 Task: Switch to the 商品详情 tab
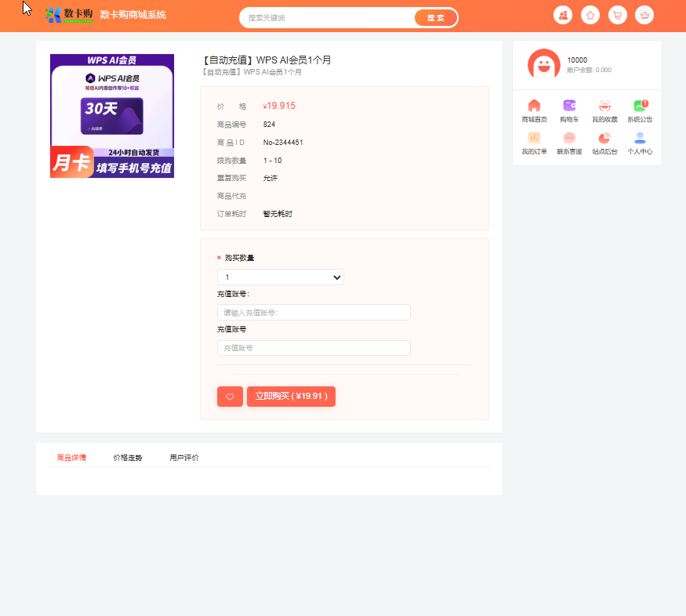71,458
